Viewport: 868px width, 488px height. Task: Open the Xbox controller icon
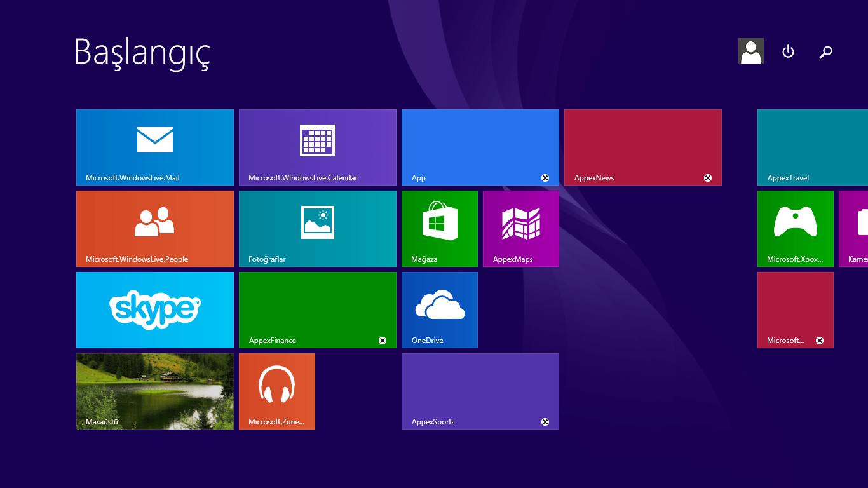[x=796, y=221]
